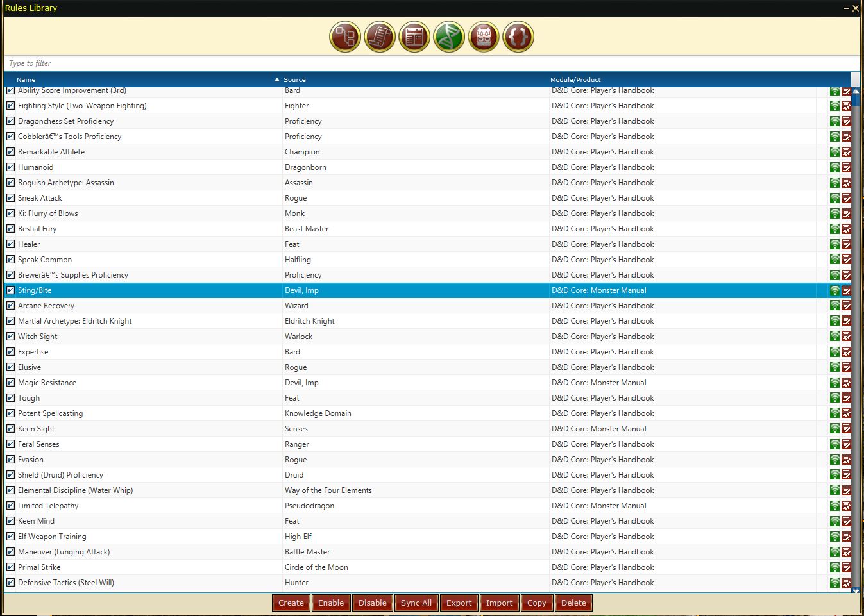Click the Way of the Four Elements cell

(328, 490)
